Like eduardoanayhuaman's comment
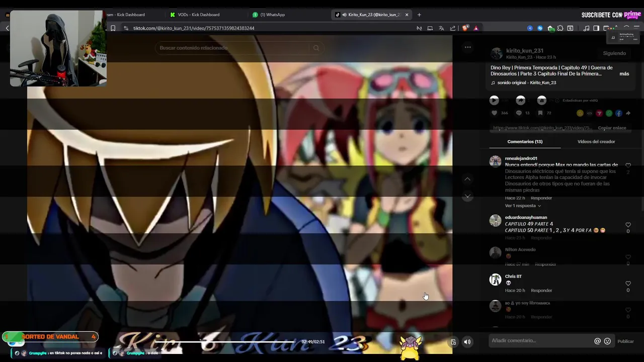Screen dimensions: 644x362 tap(628, 225)
